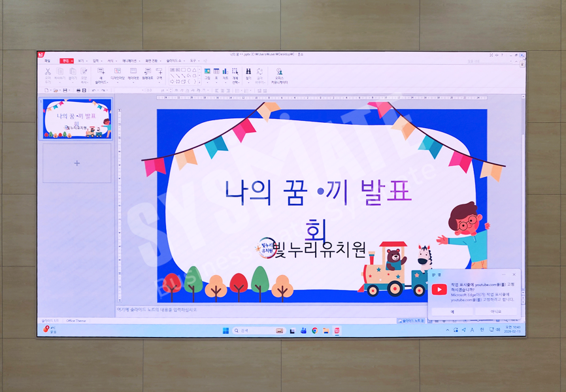This screenshot has height=392, width=566.
Task: Click the Cut scissors icon
Action: coord(48,71)
